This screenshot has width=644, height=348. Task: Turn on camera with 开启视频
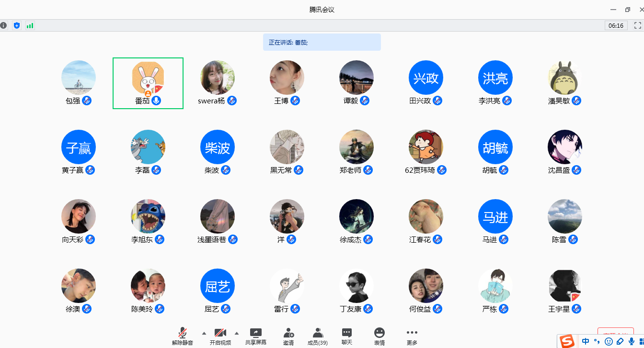(220, 336)
